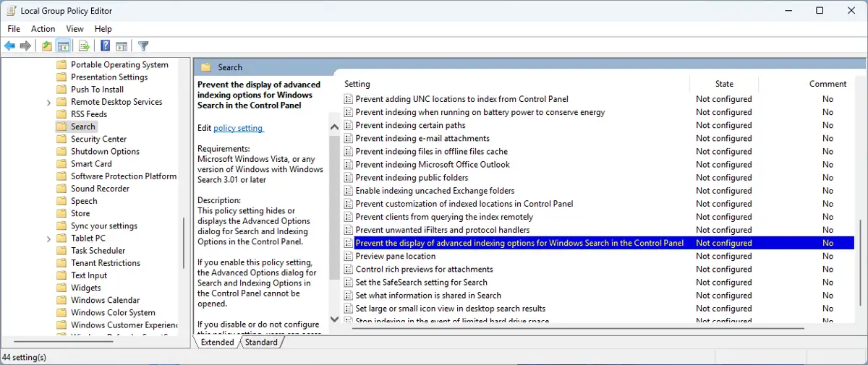
Task: Select Shutdown Options folder
Action: 105,152
